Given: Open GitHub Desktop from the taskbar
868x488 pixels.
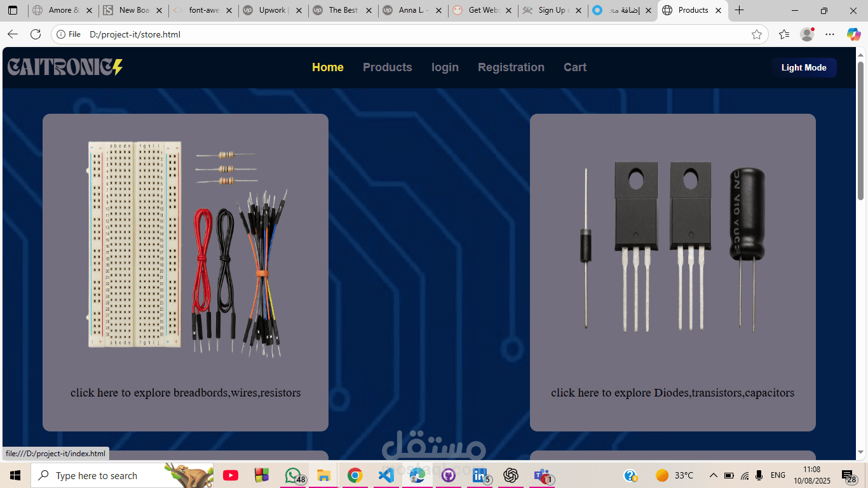Looking at the screenshot, I should click(449, 475).
